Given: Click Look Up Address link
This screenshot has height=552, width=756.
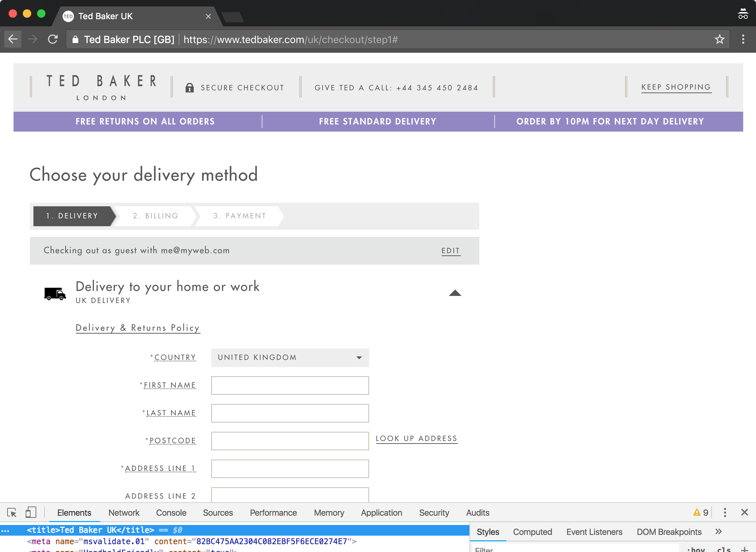Looking at the screenshot, I should coord(417,439).
